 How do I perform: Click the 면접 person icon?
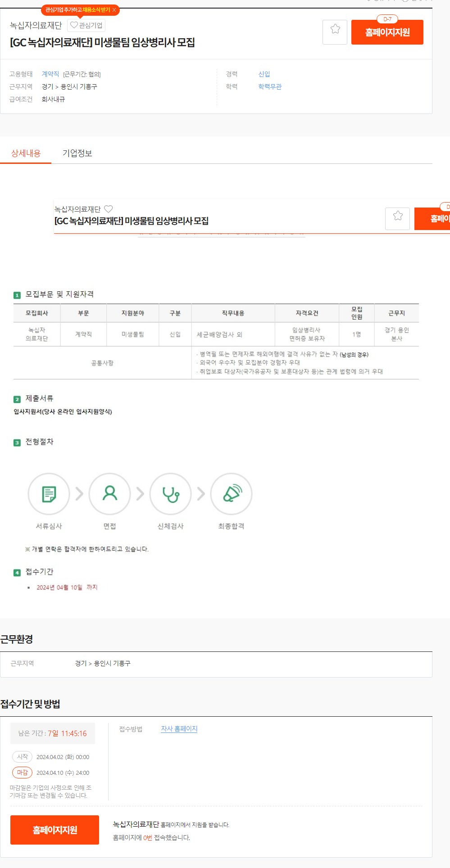109,494
